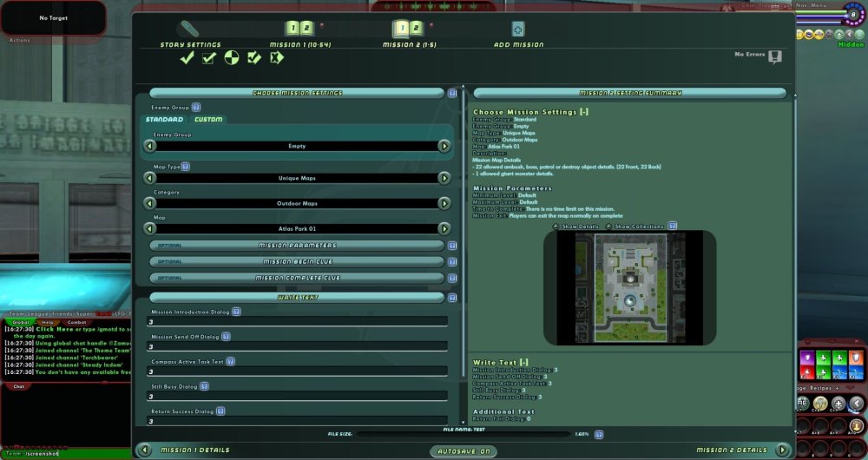Select previous Map Type with left arrow
This screenshot has height=460, width=868.
tap(149, 178)
